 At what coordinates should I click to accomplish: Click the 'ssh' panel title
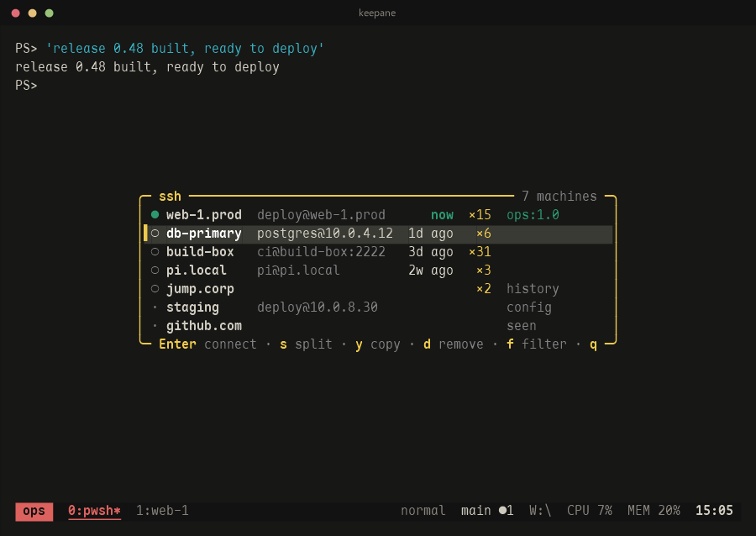coord(171,197)
